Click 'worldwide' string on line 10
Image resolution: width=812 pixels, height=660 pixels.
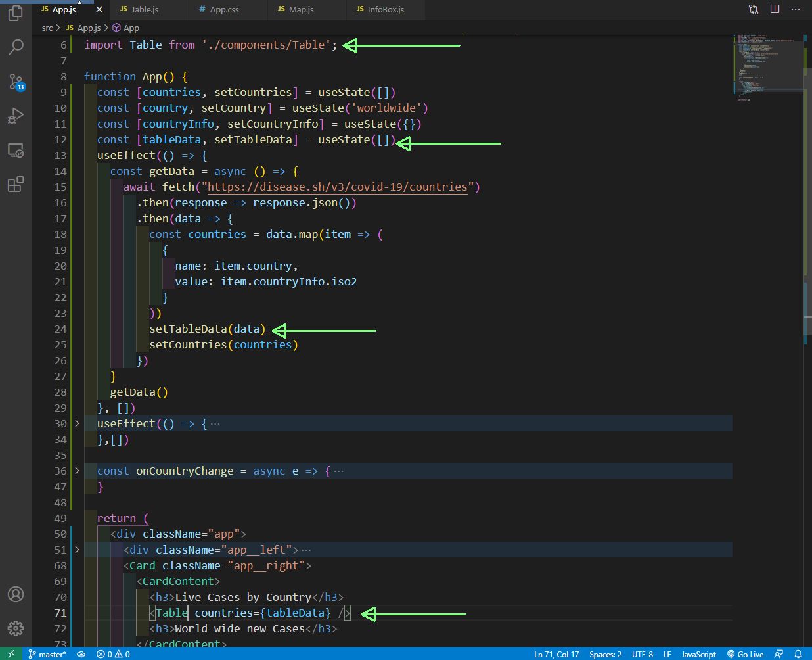coord(390,108)
